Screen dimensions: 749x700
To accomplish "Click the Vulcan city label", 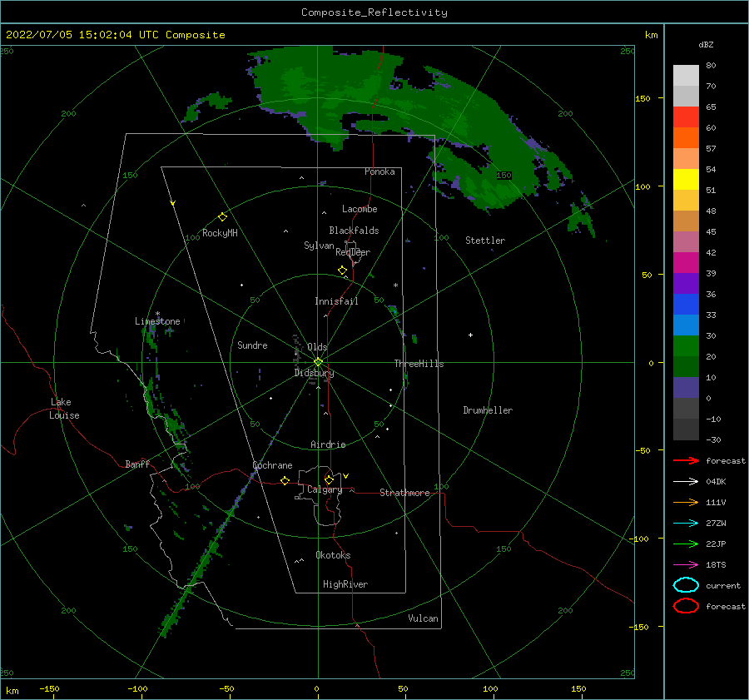I will [423, 618].
